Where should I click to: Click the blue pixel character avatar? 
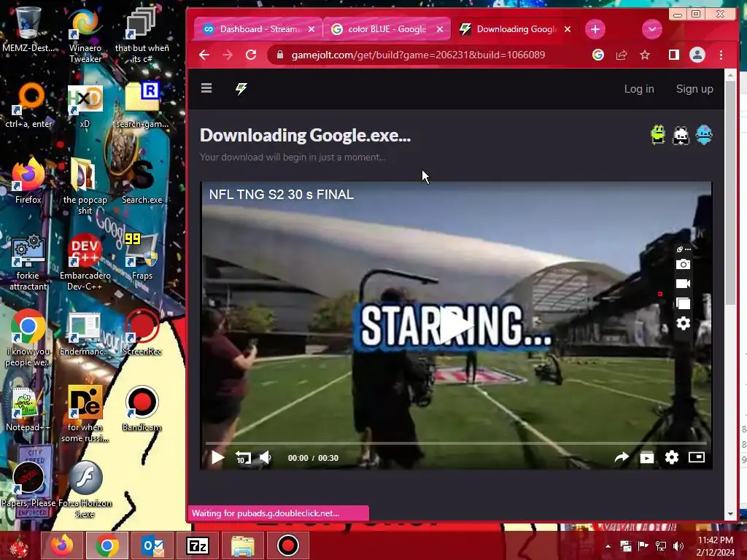(x=704, y=135)
